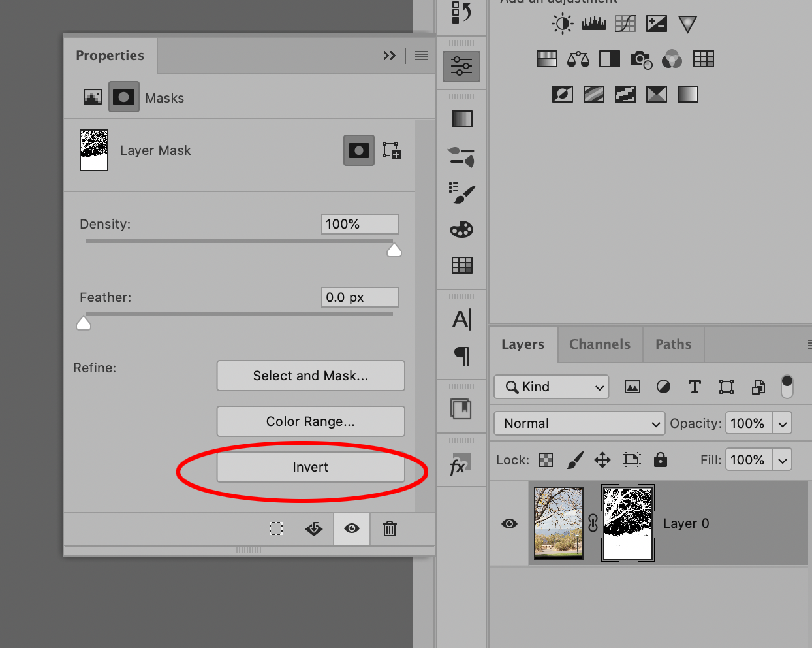The image size is (812, 648).
Task: Open the Swatches panel palette icon
Action: (x=461, y=229)
